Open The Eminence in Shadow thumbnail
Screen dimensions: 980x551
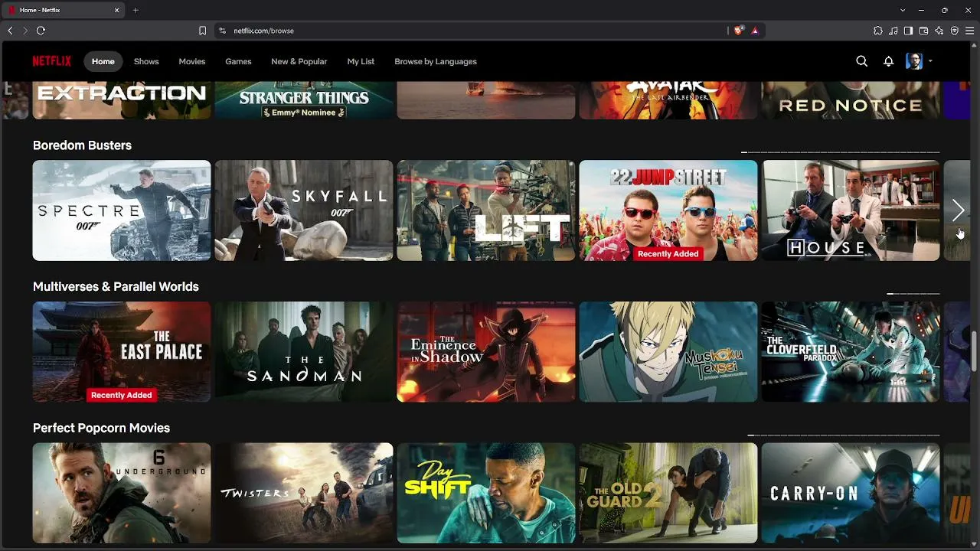coord(486,352)
